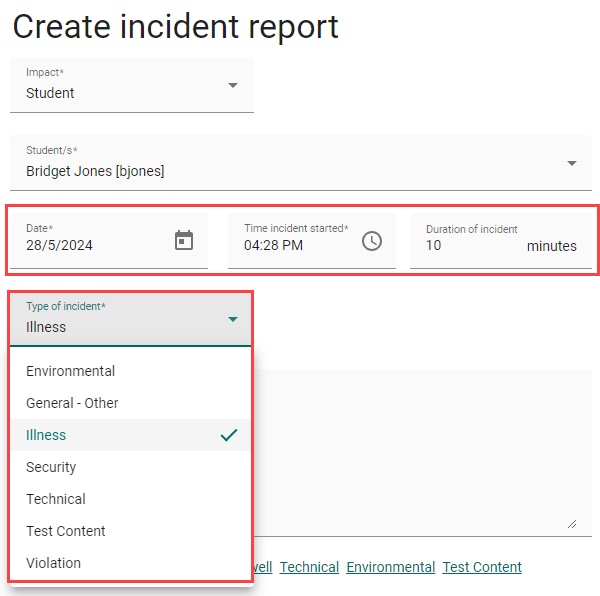Select the Illness option in list

(46, 435)
